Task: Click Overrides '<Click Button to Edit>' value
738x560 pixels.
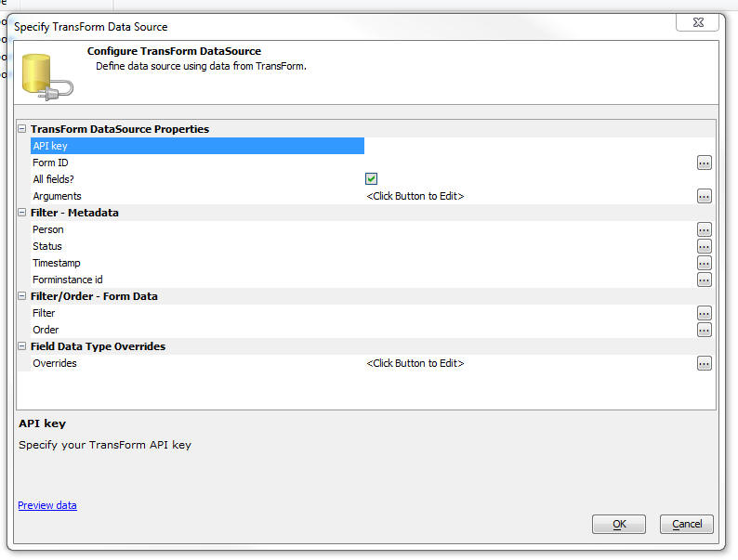Action: [415, 363]
